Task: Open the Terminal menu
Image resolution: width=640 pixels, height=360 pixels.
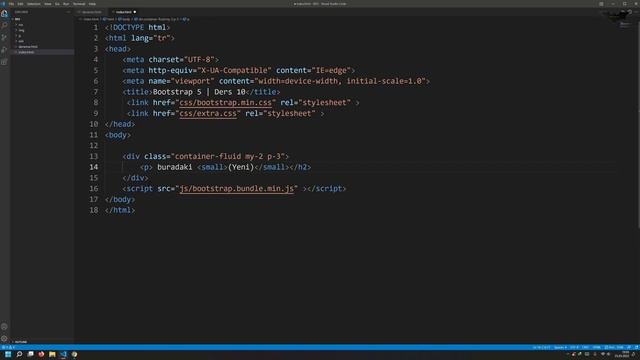Action: click(79, 4)
